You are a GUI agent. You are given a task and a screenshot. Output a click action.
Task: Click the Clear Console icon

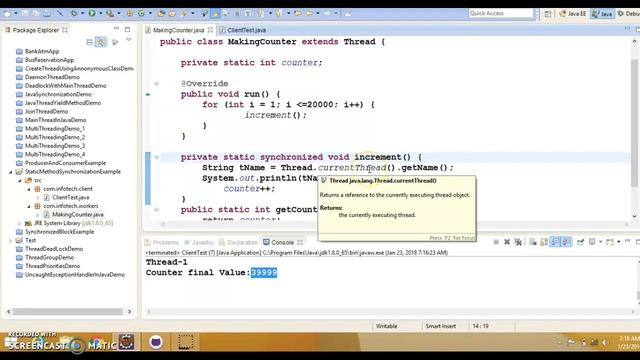pos(533,242)
